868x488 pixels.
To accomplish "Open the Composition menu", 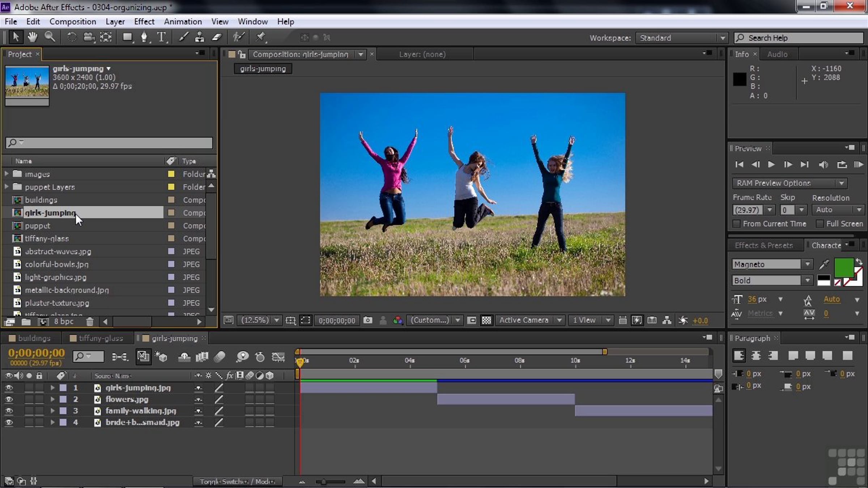I will [x=73, y=22].
